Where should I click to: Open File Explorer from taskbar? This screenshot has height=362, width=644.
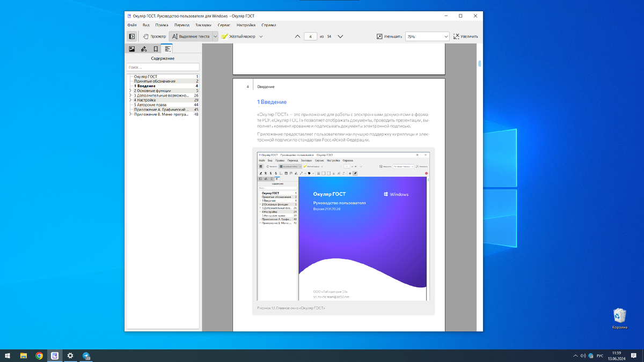(x=24, y=356)
